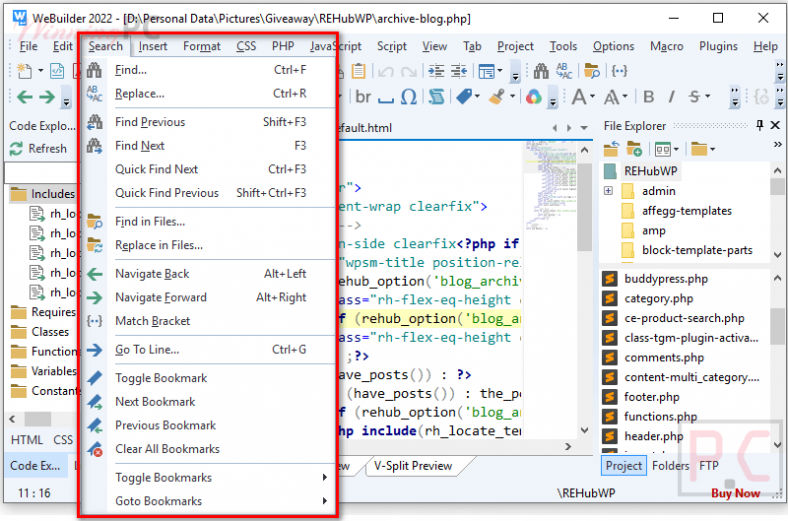Click the binoculars Find toolbar icon
788x521 pixels.
[541, 71]
